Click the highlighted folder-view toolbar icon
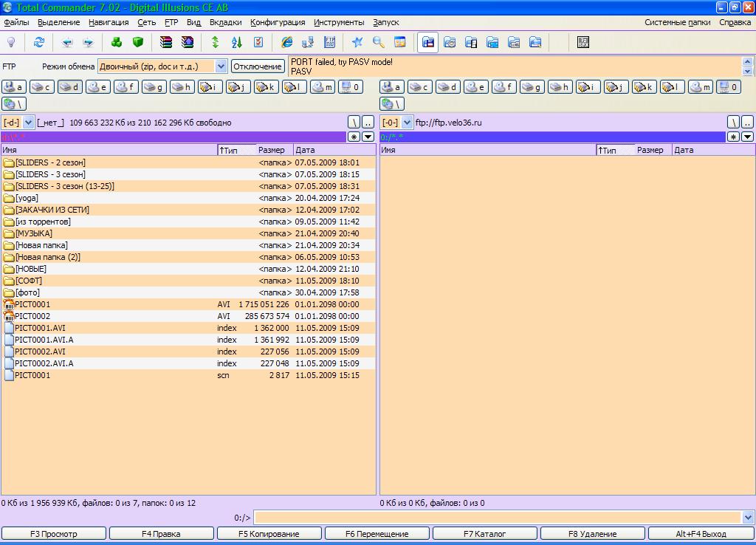756x545 pixels. pos(427,42)
